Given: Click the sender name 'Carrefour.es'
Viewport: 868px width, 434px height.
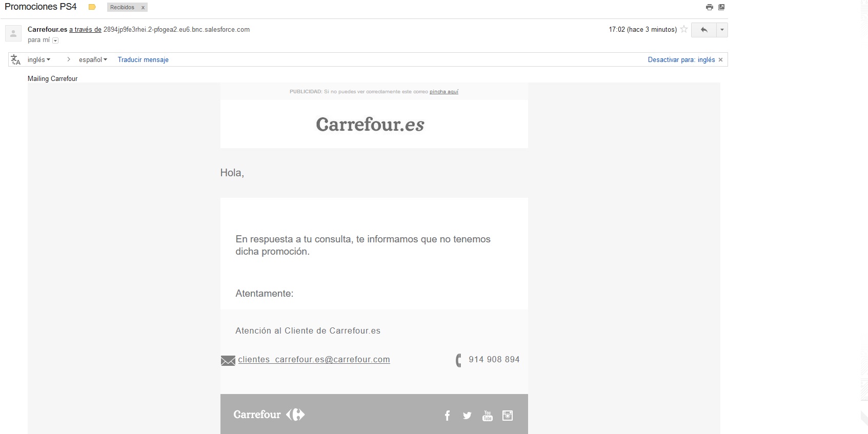Looking at the screenshot, I should [x=47, y=30].
